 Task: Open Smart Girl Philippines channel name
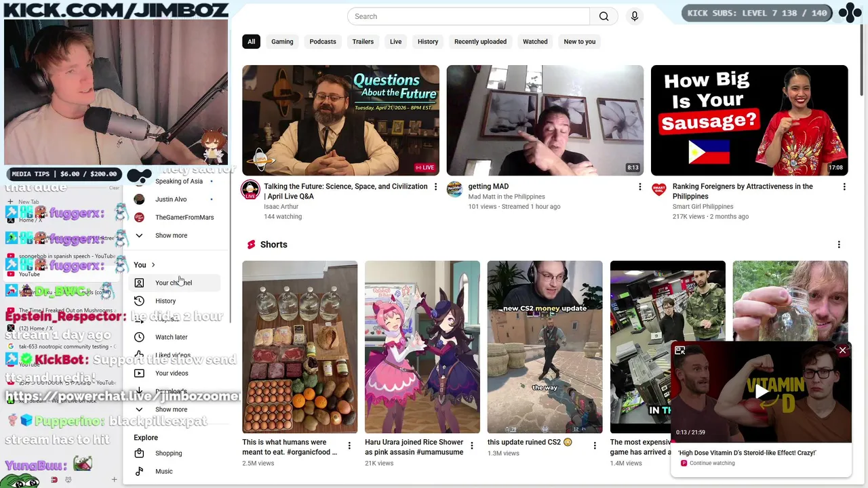click(x=703, y=207)
